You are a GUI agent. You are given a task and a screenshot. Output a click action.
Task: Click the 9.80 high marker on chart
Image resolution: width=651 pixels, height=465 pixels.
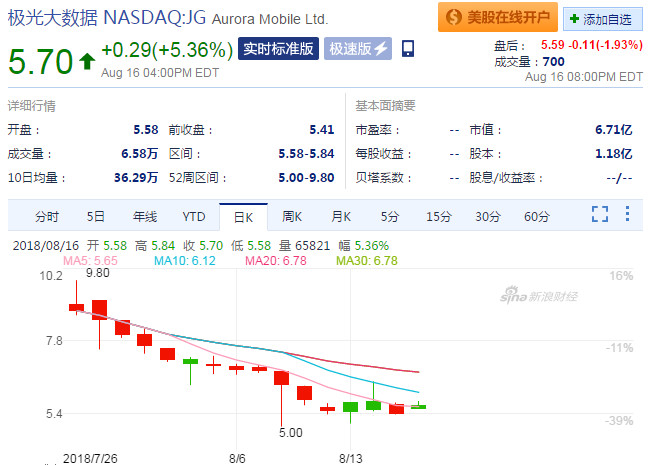pyautogui.click(x=98, y=273)
